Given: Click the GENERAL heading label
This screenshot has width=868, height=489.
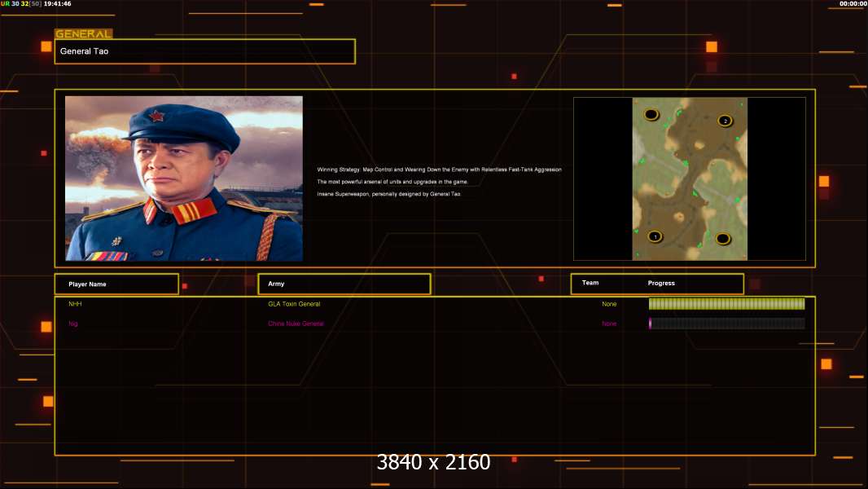Looking at the screenshot, I should click(x=84, y=33).
